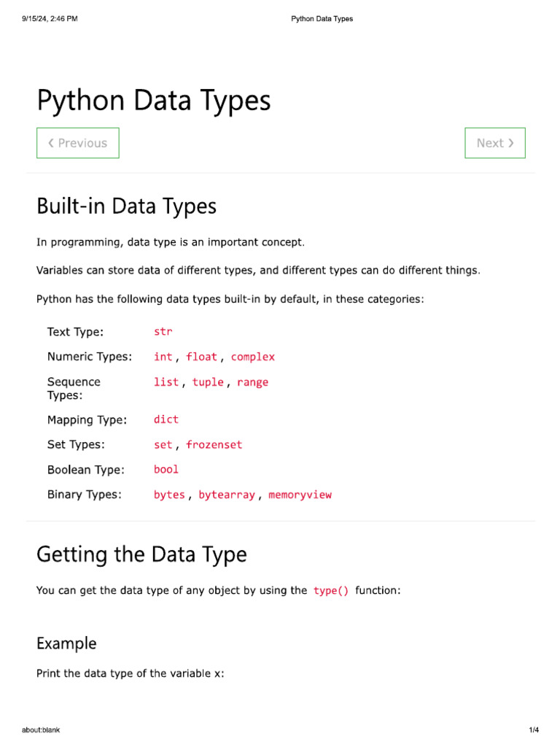Viewport: 560px width, 747px height.
Task: Click the complex type keyword
Action: [253, 357]
